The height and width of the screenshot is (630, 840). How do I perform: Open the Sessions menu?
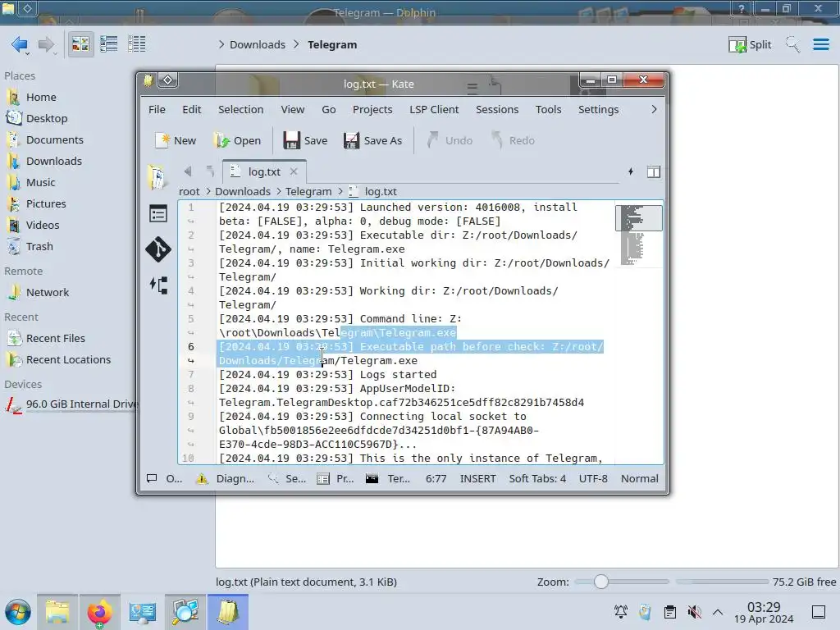click(x=497, y=109)
